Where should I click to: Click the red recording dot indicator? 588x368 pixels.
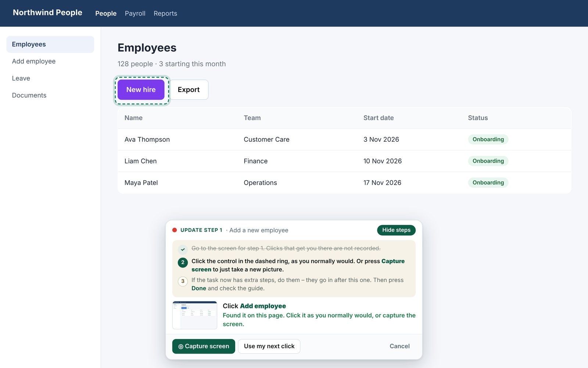175,230
